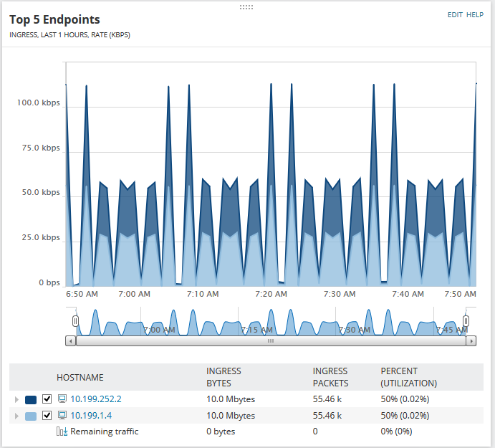This screenshot has height=448, width=495.
Task: Click the HOSTNAME column header
Action: [80, 378]
